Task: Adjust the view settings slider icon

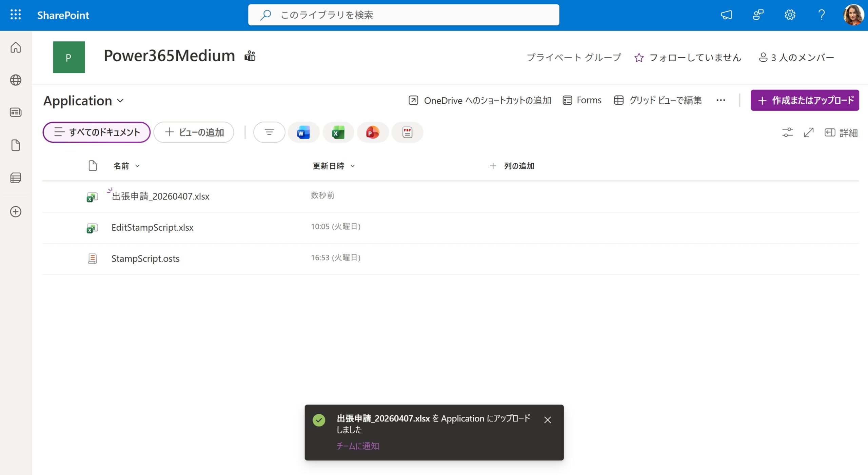Action: point(787,132)
